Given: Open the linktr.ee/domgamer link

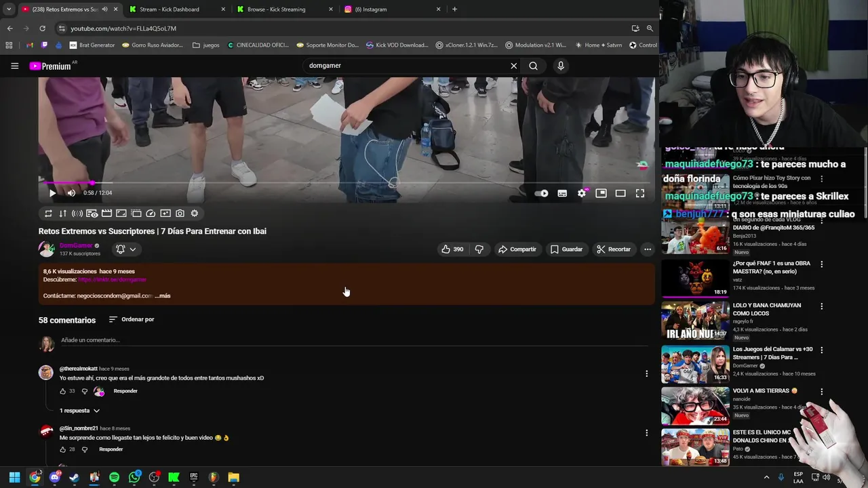Looking at the screenshot, I should [113, 279].
